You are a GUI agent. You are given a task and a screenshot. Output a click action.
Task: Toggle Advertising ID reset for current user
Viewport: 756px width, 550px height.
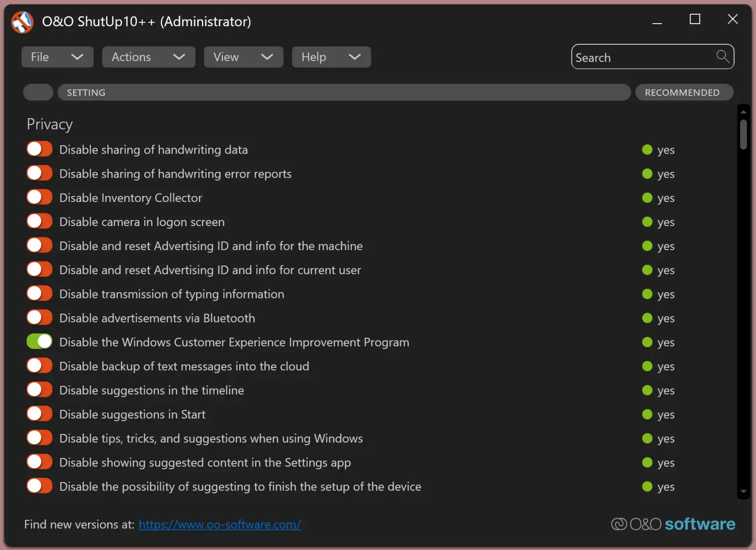point(39,269)
